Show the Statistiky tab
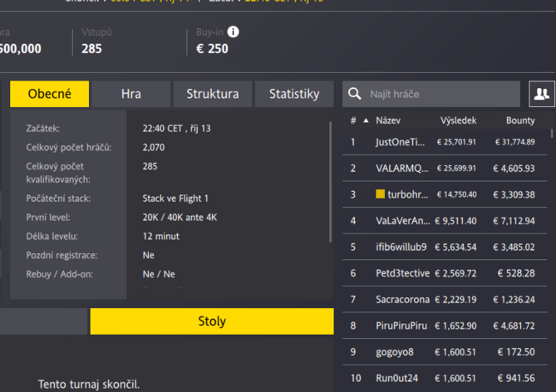This screenshot has width=556, height=392. click(x=293, y=95)
